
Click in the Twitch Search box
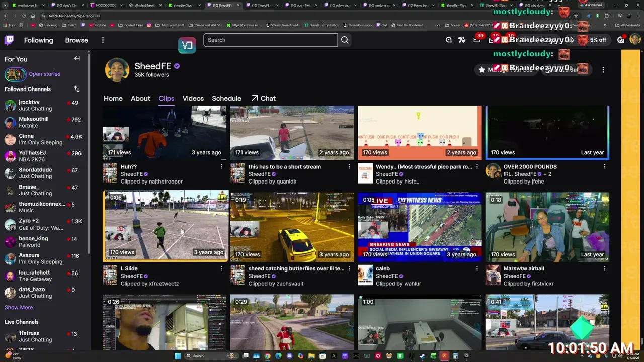point(270,40)
